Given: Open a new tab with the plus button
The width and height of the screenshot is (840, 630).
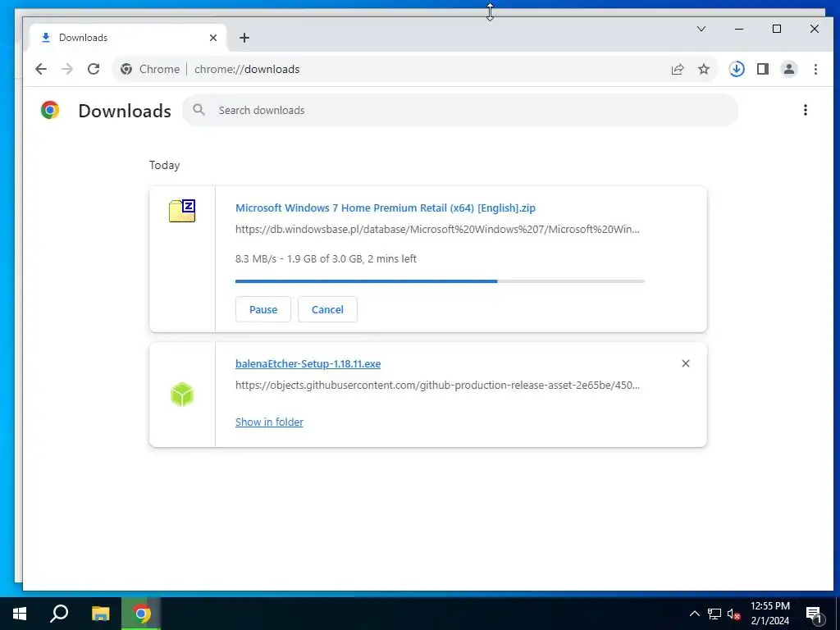Looking at the screenshot, I should (x=244, y=38).
